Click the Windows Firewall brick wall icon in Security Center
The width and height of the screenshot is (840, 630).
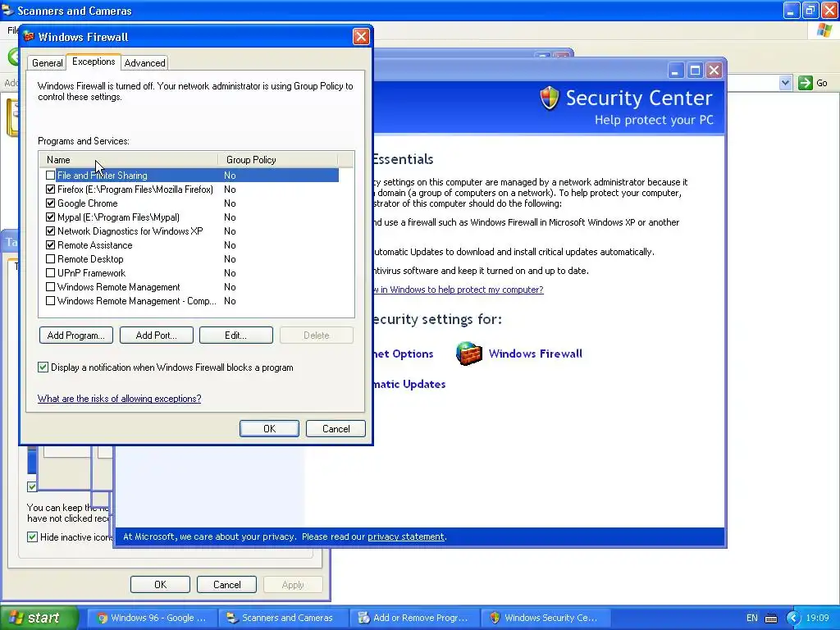pyautogui.click(x=468, y=354)
